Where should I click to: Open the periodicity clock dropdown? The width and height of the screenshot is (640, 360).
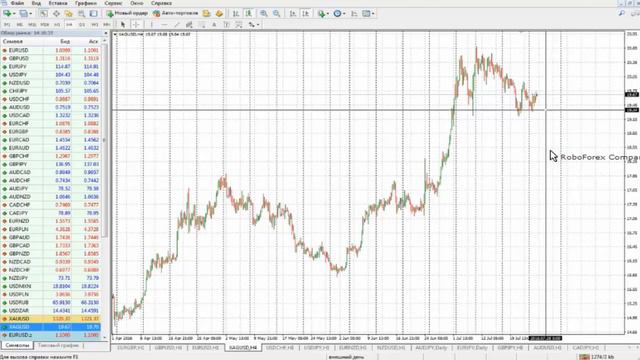339,13
